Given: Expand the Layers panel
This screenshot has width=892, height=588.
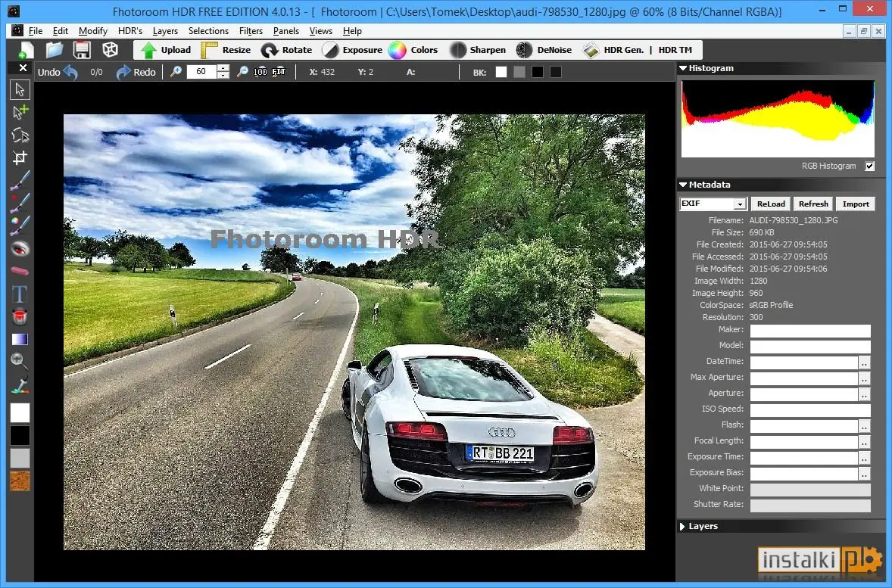Looking at the screenshot, I should pyautogui.click(x=683, y=527).
